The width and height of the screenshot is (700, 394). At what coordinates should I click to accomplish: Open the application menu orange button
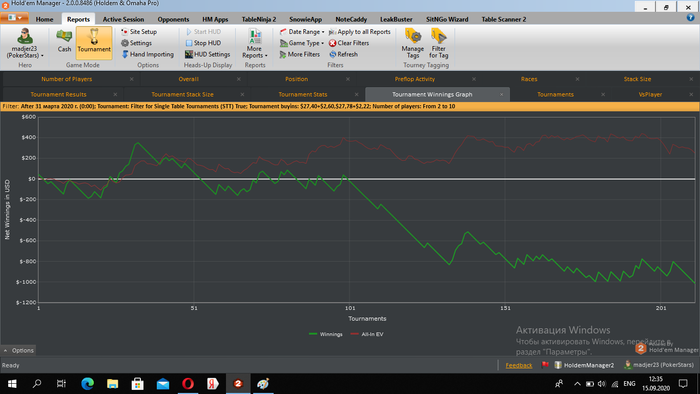tap(15, 18)
